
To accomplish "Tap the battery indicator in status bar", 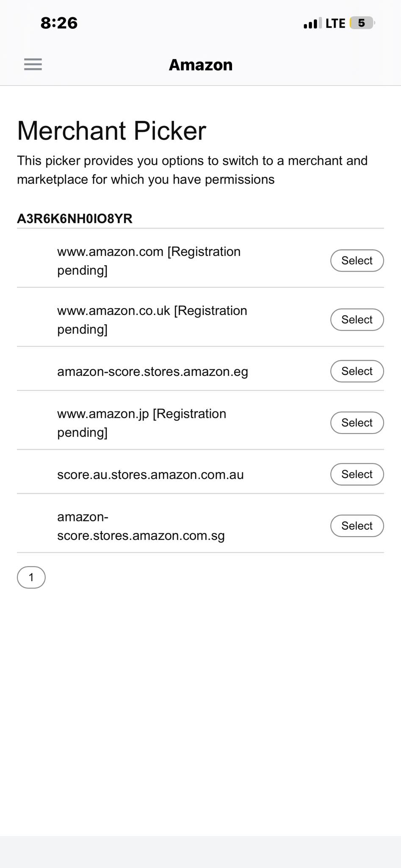I will click(x=362, y=23).
